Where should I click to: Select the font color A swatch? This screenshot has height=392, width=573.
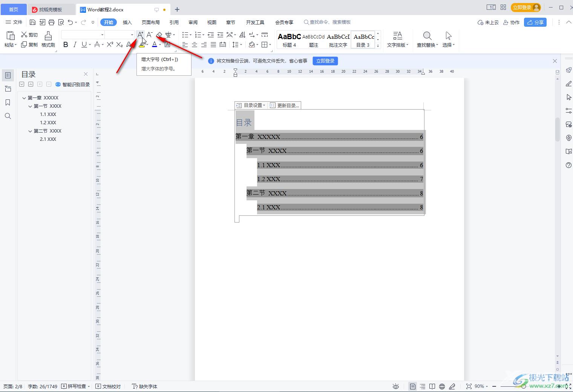pyautogui.click(x=154, y=44)
